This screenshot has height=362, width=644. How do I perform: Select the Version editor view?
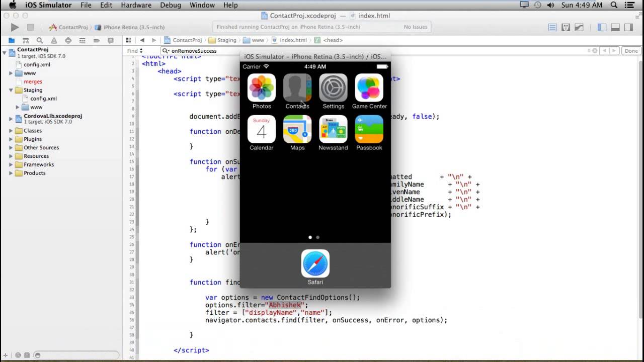(x=579, y=28)
